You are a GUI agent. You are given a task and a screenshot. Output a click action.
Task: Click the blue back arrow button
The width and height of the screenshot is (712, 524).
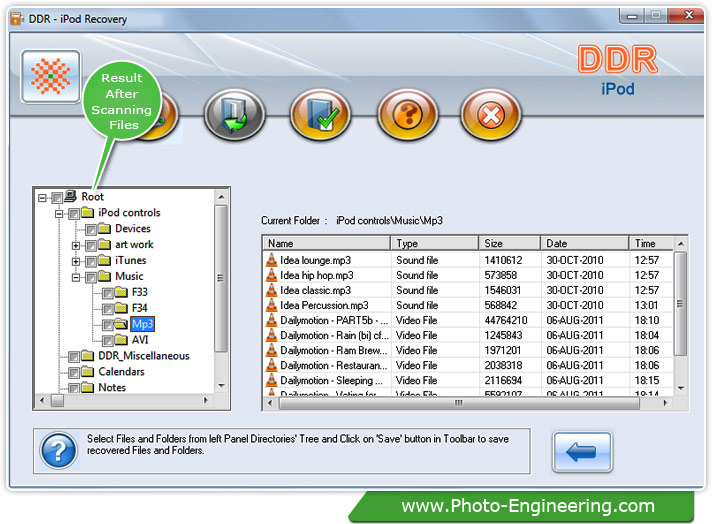tap(582, 452)
